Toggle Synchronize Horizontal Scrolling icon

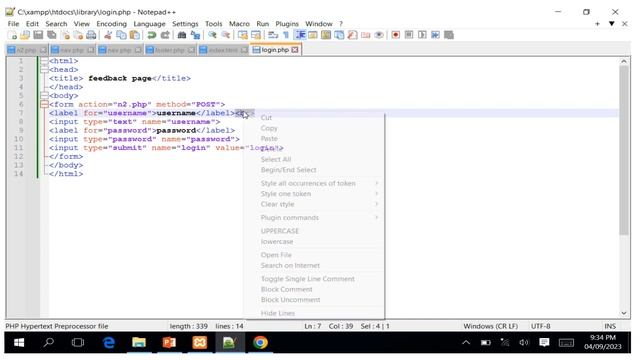pyautogui.click(x=256, y=35)
